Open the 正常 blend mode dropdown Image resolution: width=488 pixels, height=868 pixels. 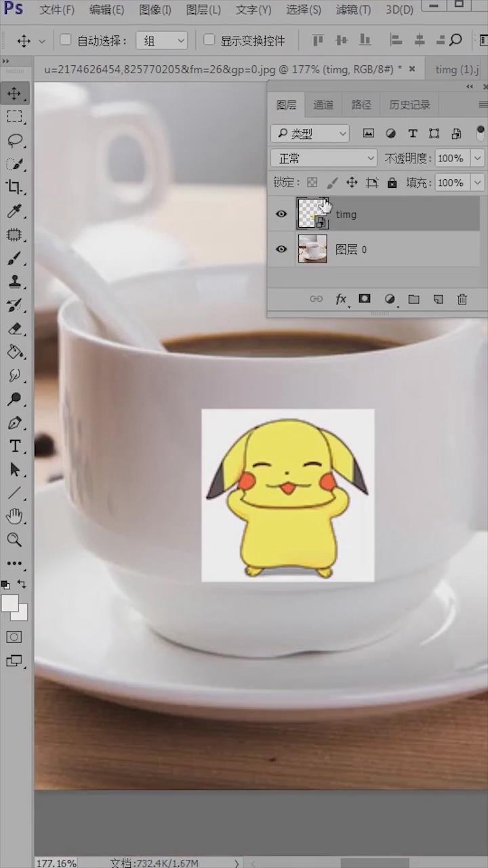pos(324,159)
